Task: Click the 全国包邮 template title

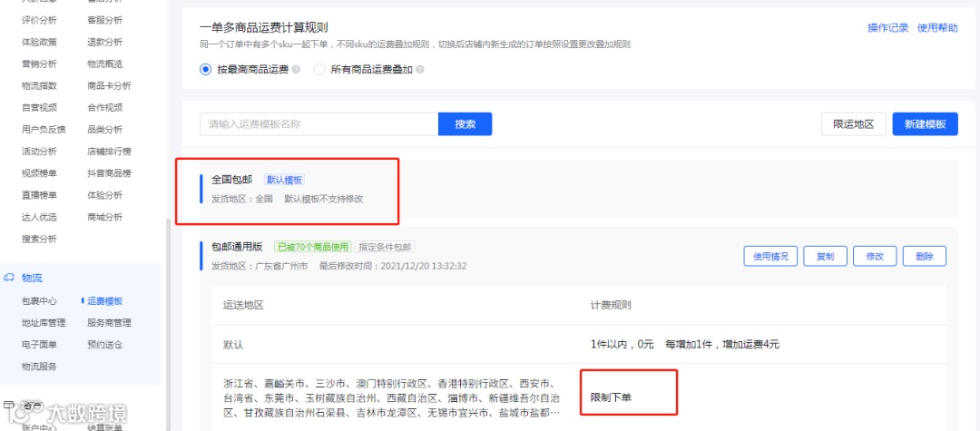Action: click(232, 180)
